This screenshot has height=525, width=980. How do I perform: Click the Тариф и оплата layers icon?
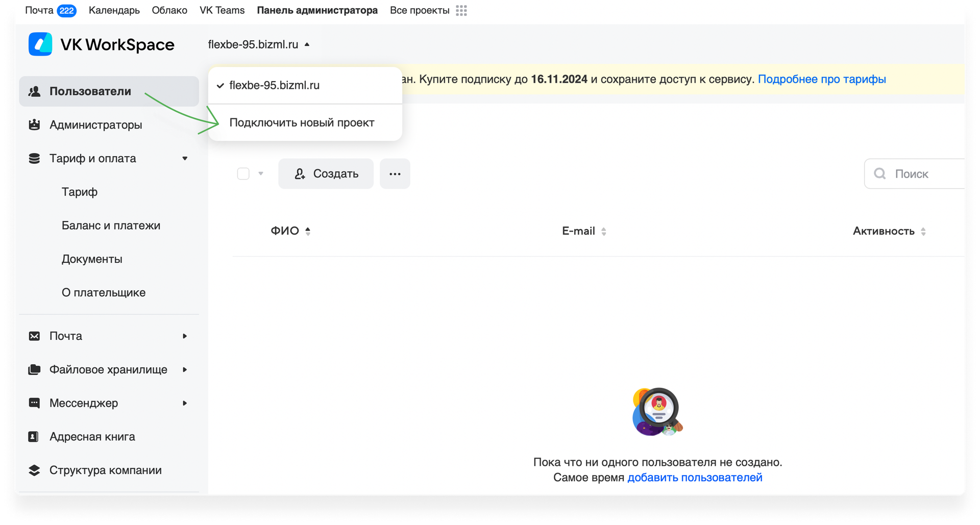point(34,158)
